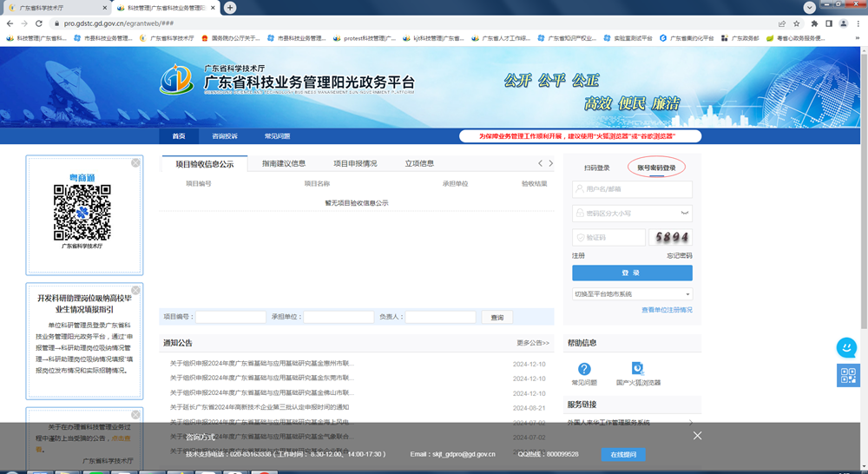Image resolution: width=868 pixels, height=474 pixels.
Task: Open the browser extensions puzzle icon
Action: point(814,23)
